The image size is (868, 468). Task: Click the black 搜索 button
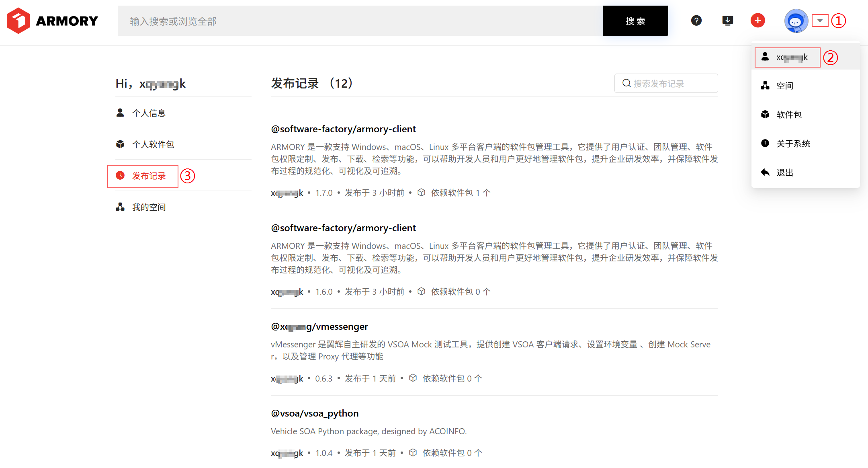point(635,21)
